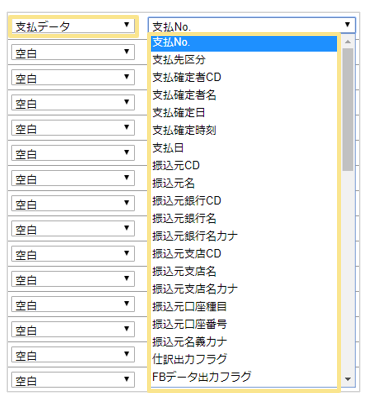Choose 振込元支店名カナ option
The width and height of the screenshot is (371, 400).
(244, 289)
